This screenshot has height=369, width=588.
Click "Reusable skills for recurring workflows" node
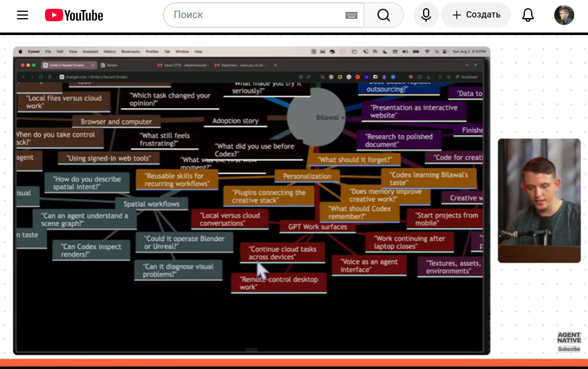pyautogui.click(x=177, y=179)
